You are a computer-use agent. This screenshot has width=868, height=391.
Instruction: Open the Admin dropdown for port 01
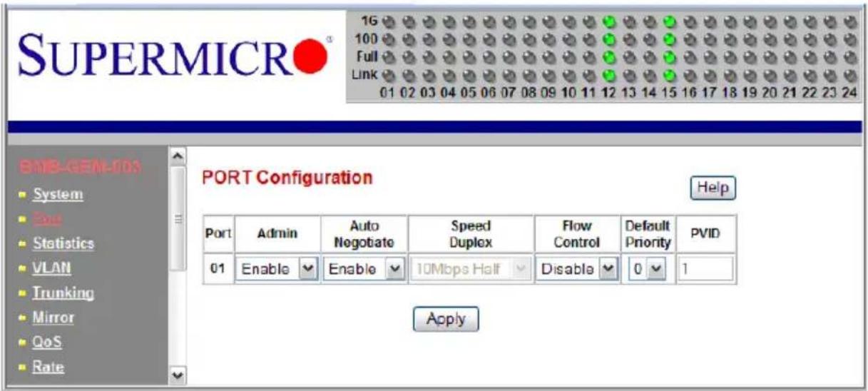click(277, 270)
